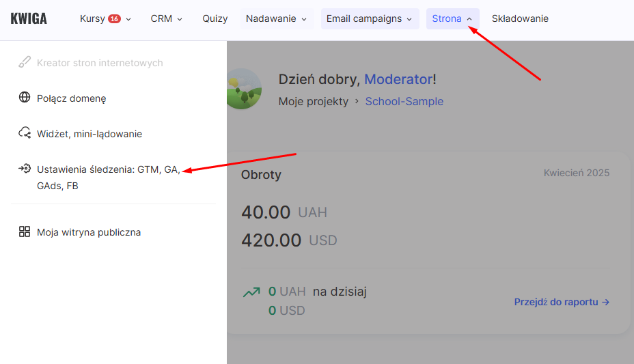Expand the Email campaigns chevron
634x364 pixels.
click(x=409, y=19)
